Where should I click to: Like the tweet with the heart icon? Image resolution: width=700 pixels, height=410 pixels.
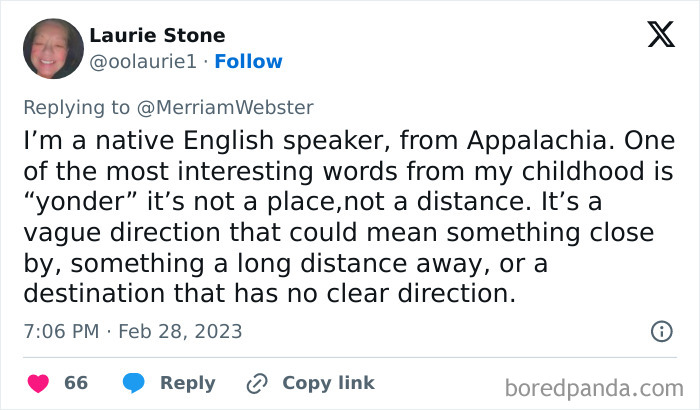tap(38, 383)
